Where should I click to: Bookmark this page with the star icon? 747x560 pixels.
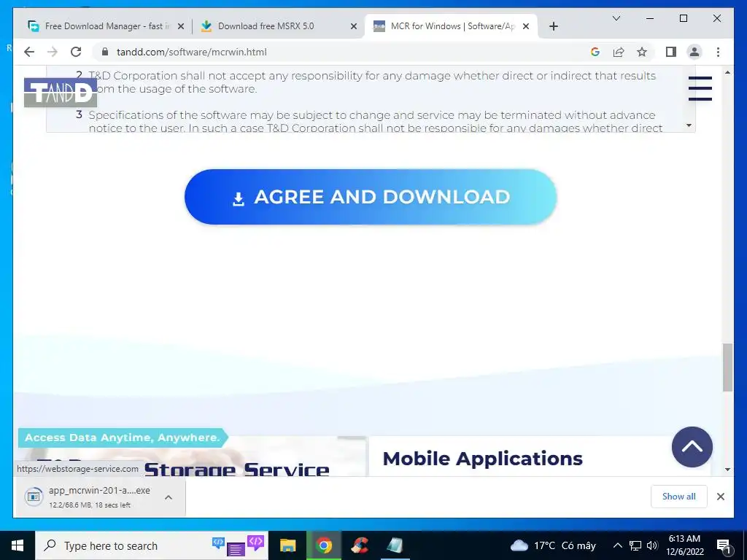point(642,52)
